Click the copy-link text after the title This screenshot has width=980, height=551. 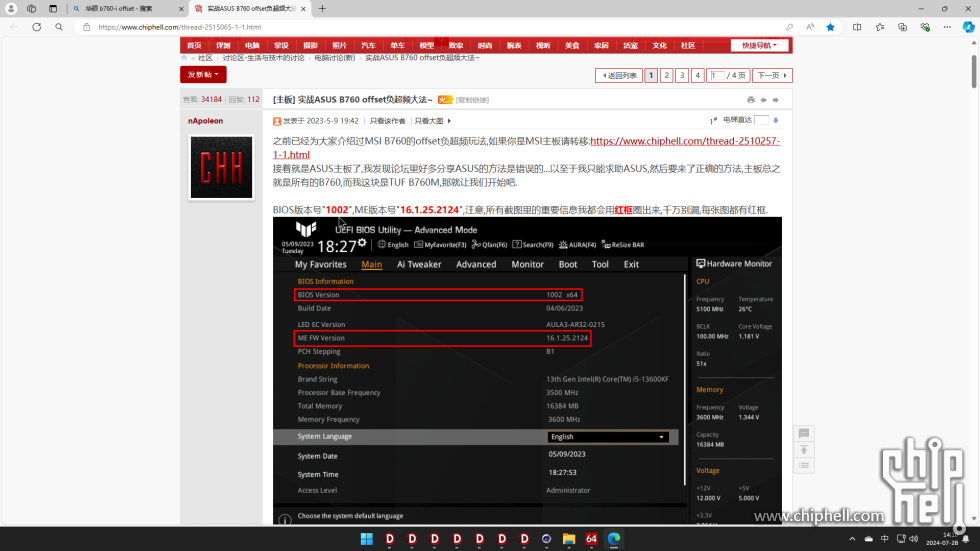(472, 100)
